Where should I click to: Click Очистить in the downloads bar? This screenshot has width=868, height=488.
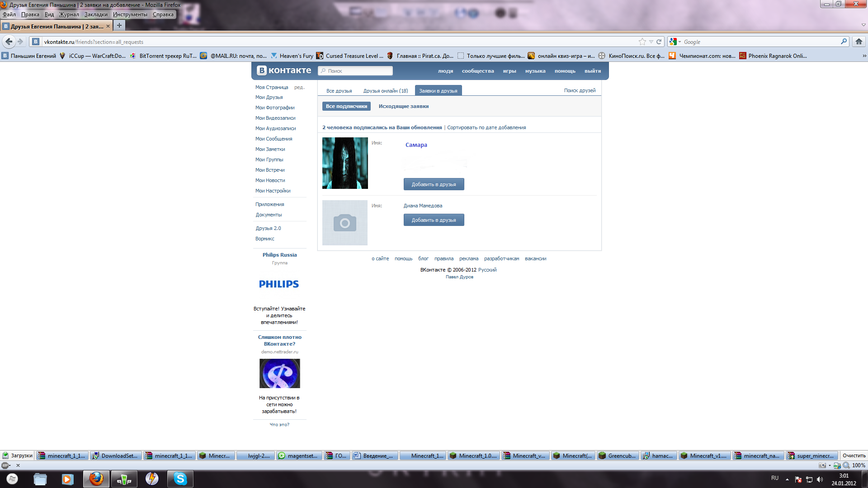(x=854, y=455)
